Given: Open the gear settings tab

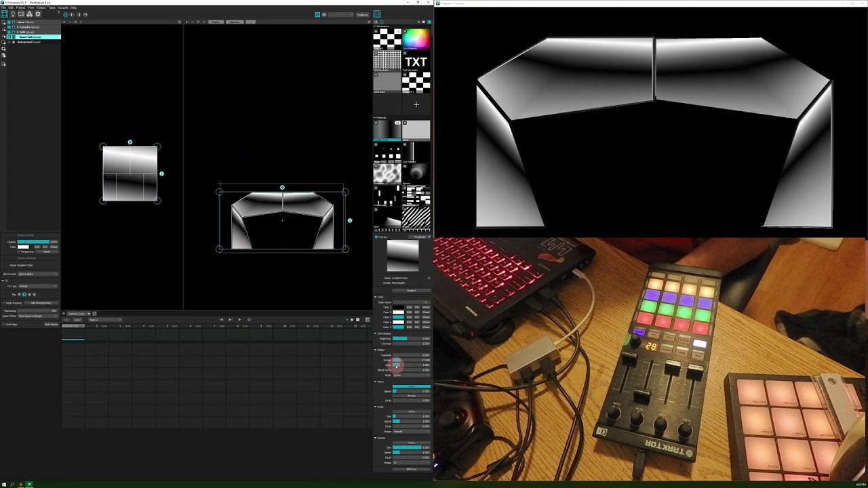Looking at the screenshot, I should pos(38,14).
